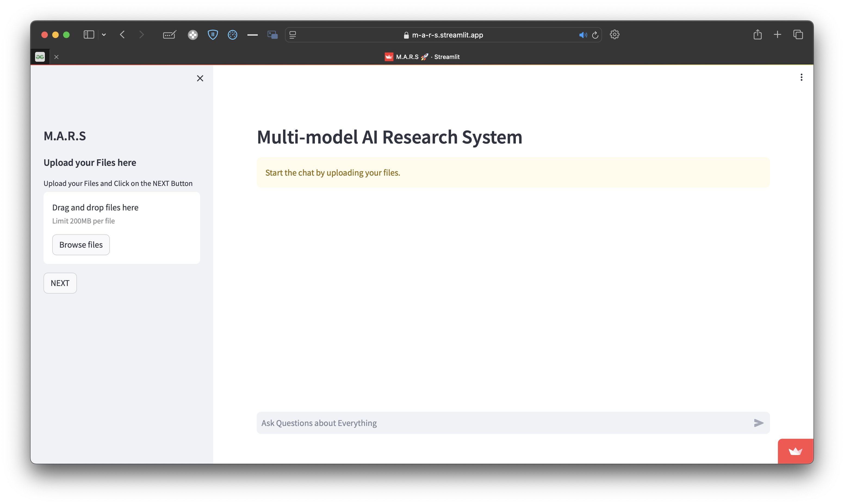Screen dimensions: 844x504
Task: Click the 'Limit 200MB per file' text
Action: [x=83, y=221]
